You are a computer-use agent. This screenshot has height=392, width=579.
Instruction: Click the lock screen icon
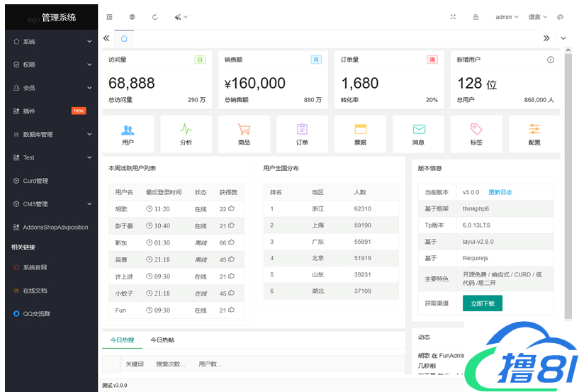tap(476, 17)
